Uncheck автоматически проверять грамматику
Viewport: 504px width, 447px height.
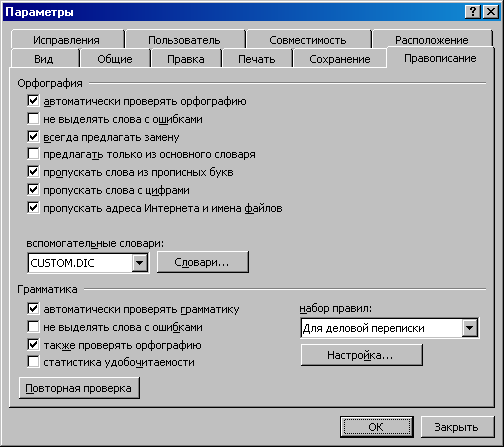33,309
